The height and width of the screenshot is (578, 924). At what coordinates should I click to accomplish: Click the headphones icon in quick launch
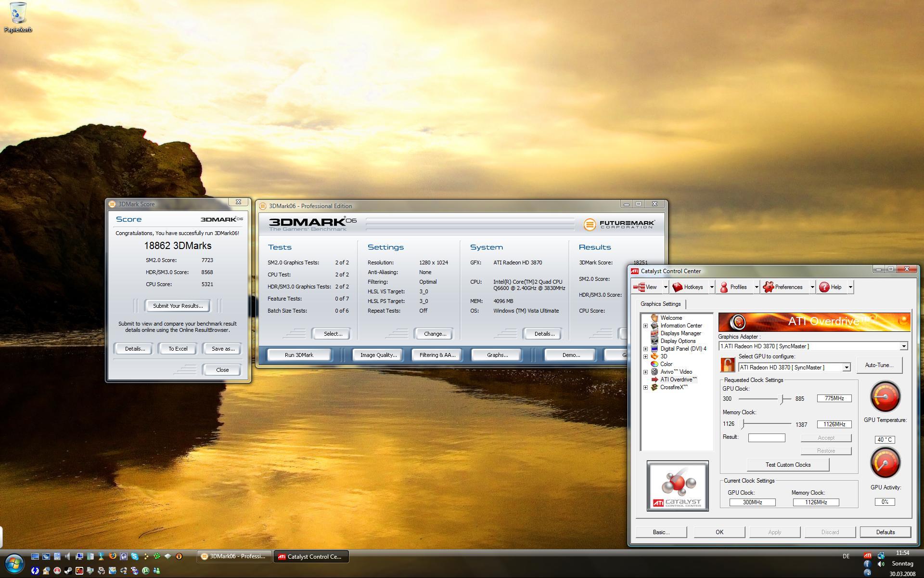click(124, 556)
